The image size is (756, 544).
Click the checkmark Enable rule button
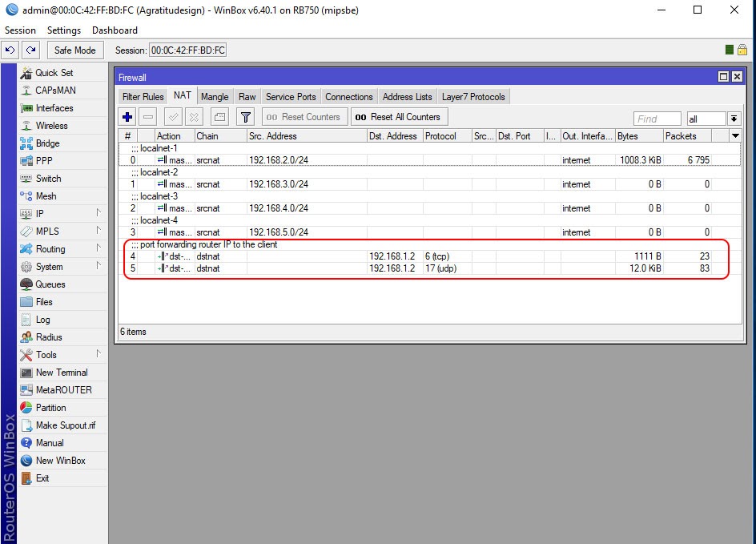pos(173,117)
